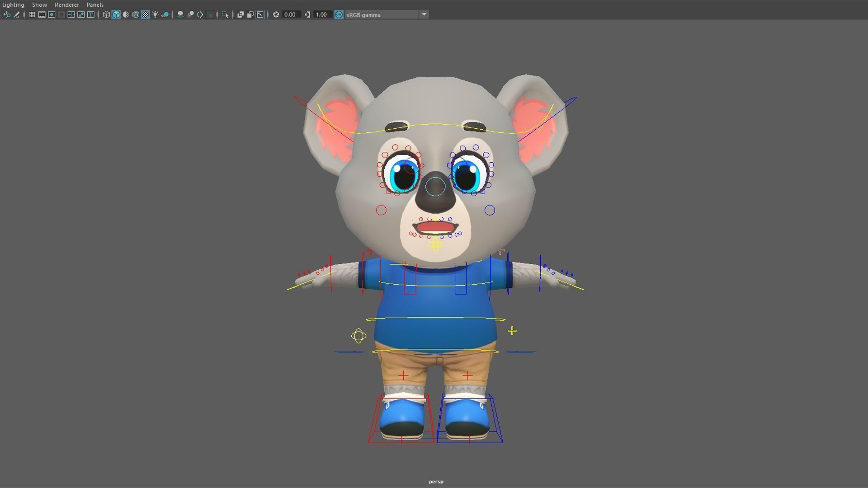Click the exposure aperture icon
The width and height of the screenshot is (868, 488).
276,14
